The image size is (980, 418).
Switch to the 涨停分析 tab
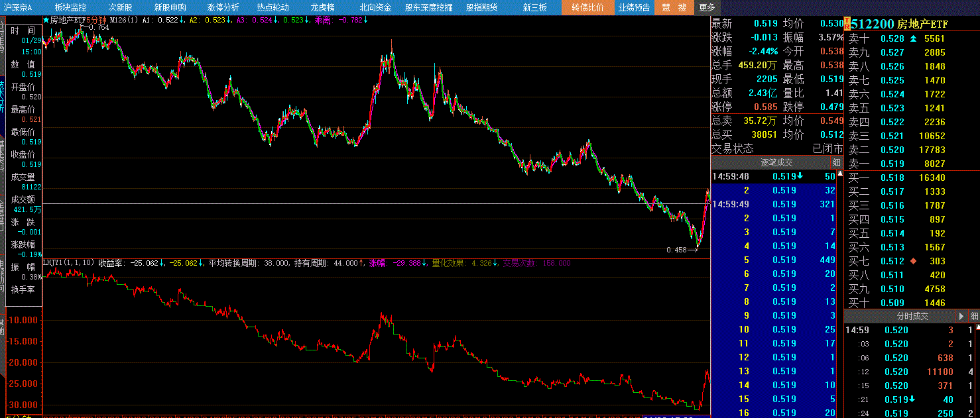coord(223,7)
